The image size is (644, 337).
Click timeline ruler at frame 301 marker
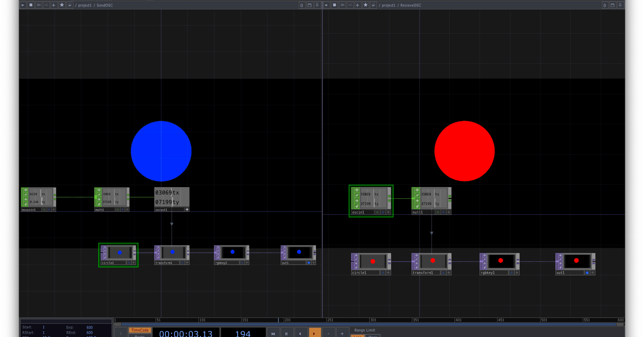pos(373,320)
